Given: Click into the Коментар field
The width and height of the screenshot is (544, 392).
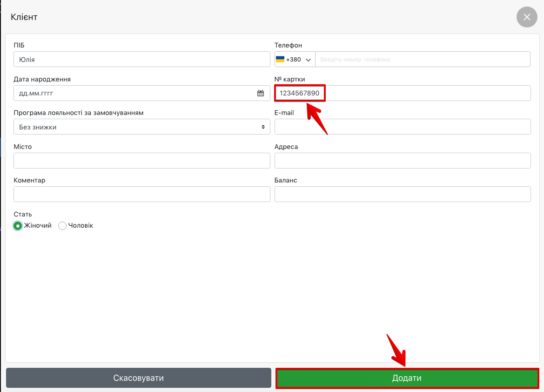Looking at the screenshot, I should click(142, 194).
